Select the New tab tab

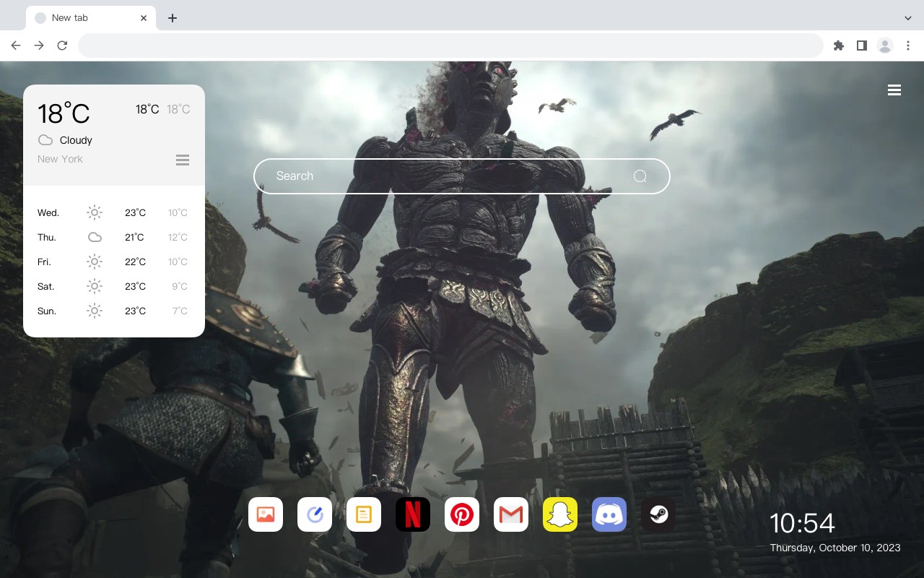91,18
